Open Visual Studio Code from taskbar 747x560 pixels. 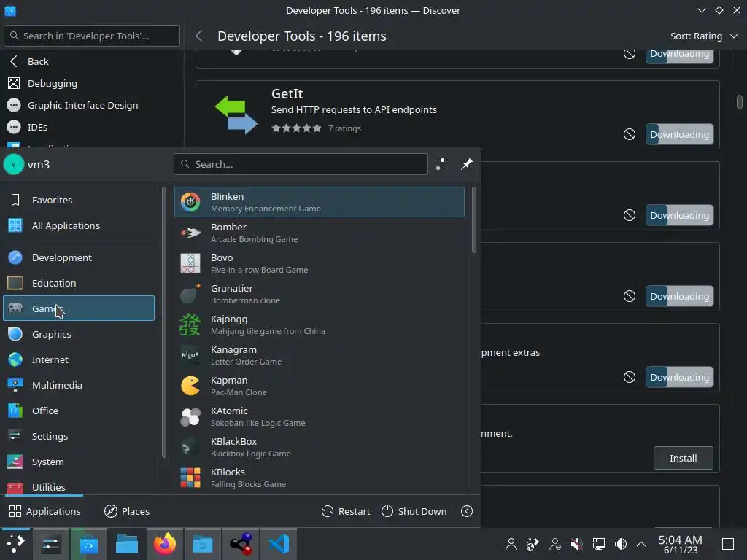click(279, 544)
